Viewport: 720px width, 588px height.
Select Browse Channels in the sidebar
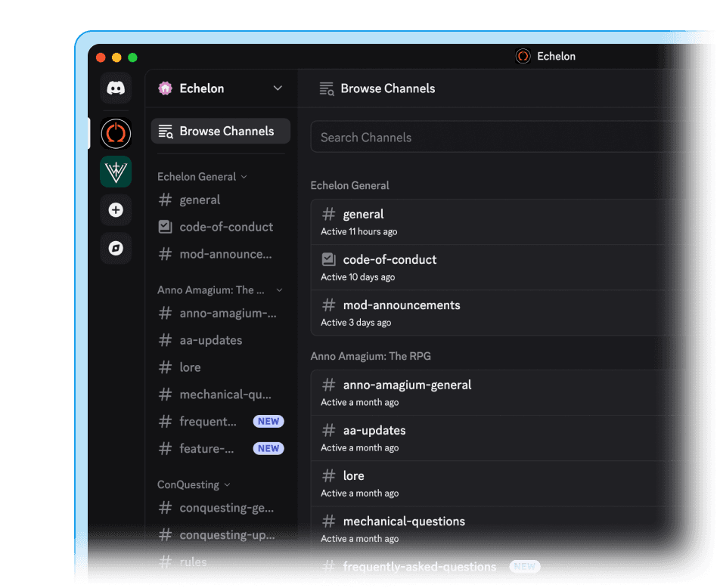coord(221,132)
